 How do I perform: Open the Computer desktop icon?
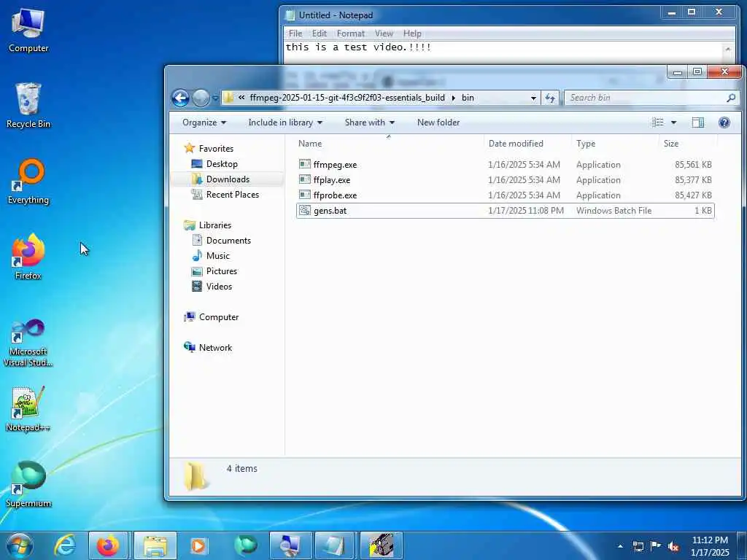click(28, 30)
